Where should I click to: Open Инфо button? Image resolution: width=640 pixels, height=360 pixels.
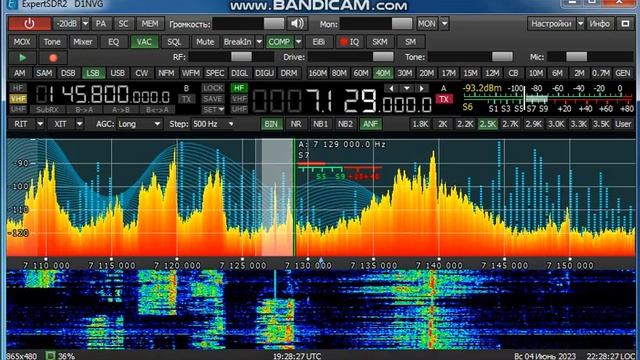pos(600,24)
